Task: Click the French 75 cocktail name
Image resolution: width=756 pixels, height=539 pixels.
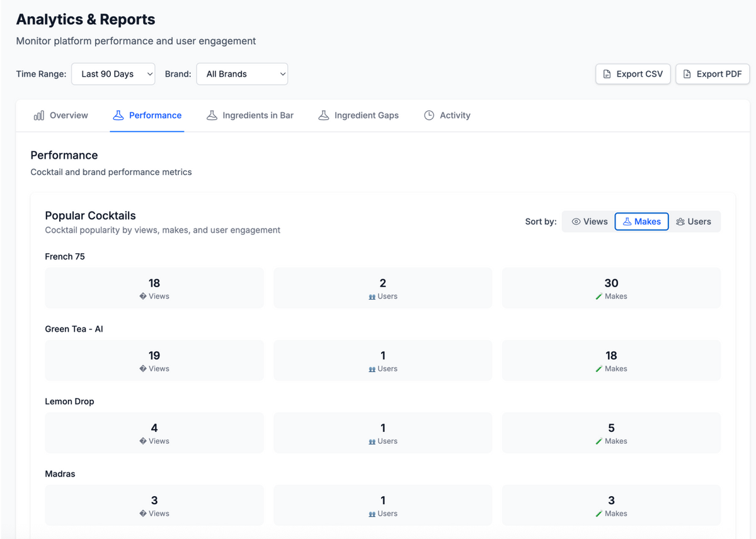Action: point(65,256)
